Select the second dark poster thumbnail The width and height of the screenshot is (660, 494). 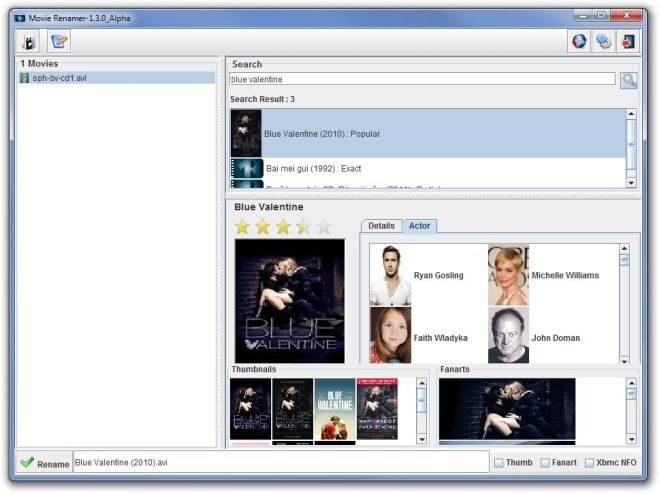293,409
